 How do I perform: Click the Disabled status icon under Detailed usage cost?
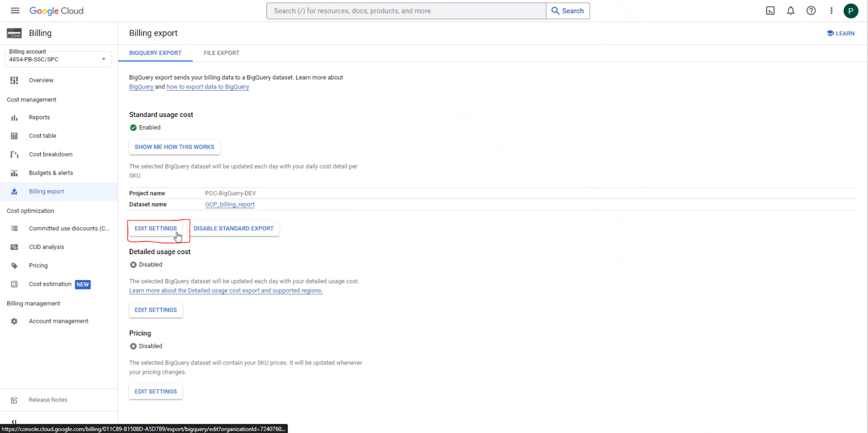[133, 265]
